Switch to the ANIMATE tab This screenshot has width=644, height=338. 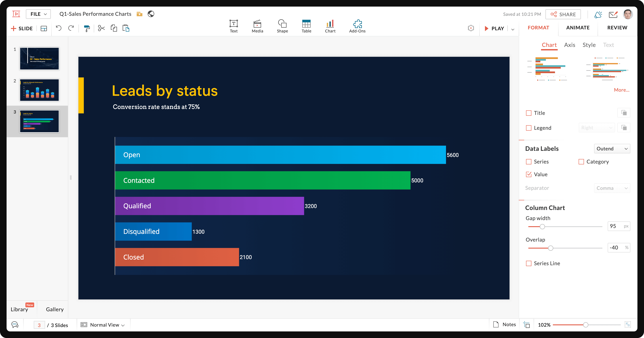click(x=578, y=28)
